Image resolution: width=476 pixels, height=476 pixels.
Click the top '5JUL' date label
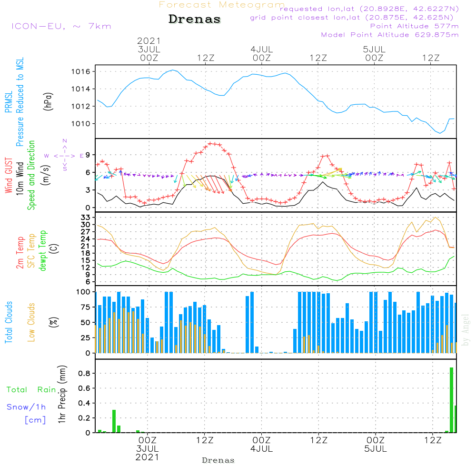[374, 49]
